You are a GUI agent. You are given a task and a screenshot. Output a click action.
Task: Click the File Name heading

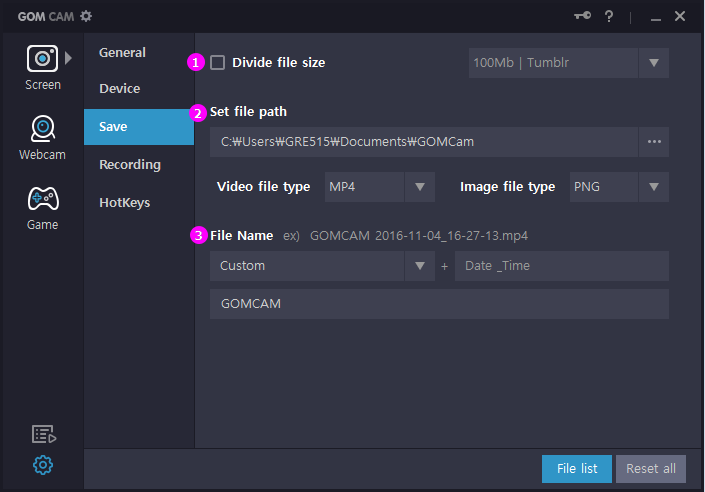(241, 236)
